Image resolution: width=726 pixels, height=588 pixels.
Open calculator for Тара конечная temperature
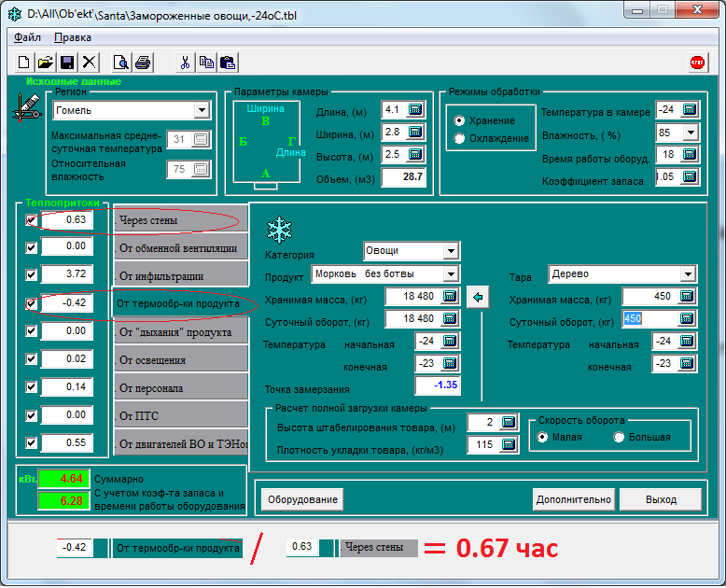tap(687, 363)
